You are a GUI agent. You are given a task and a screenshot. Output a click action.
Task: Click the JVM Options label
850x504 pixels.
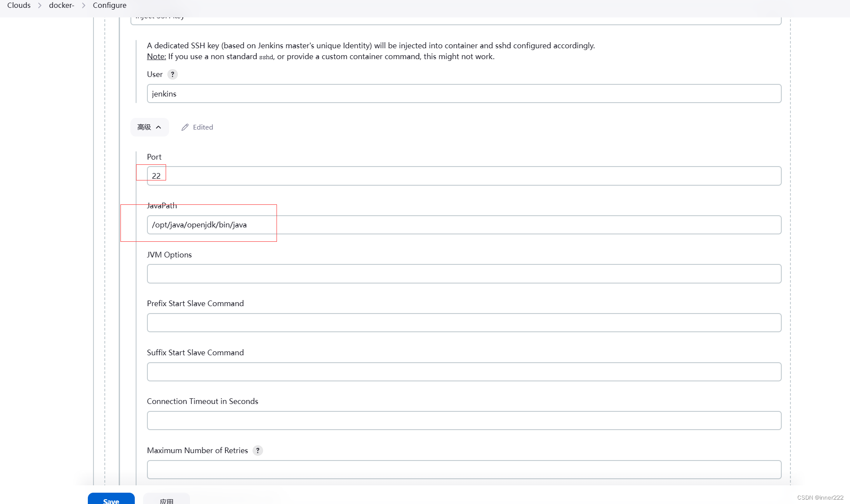(x=169, y=255)
